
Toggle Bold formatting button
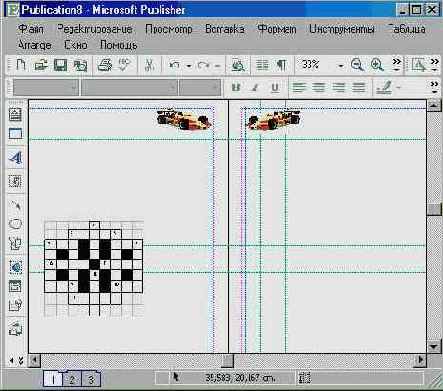coord(236,88)
